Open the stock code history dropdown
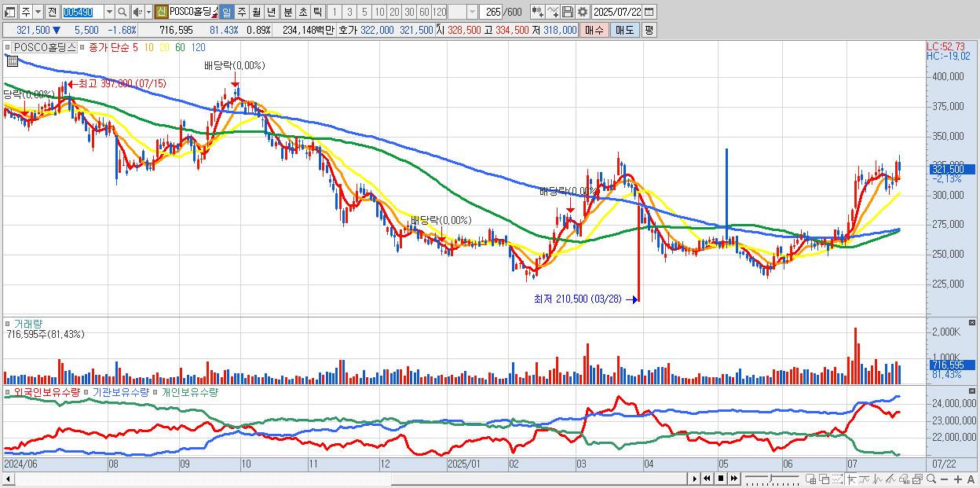The image size is (980, 488). (109, 12)
